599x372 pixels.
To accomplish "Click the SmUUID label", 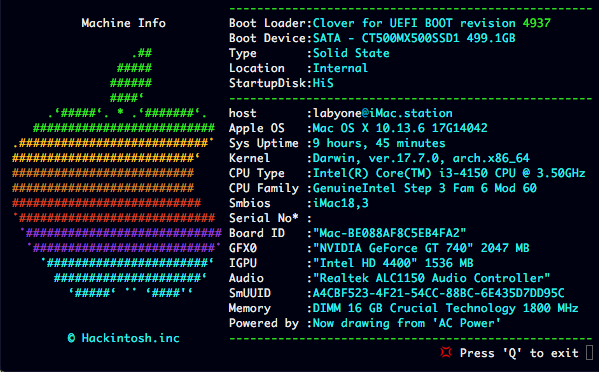I will [x=250, y=293].
